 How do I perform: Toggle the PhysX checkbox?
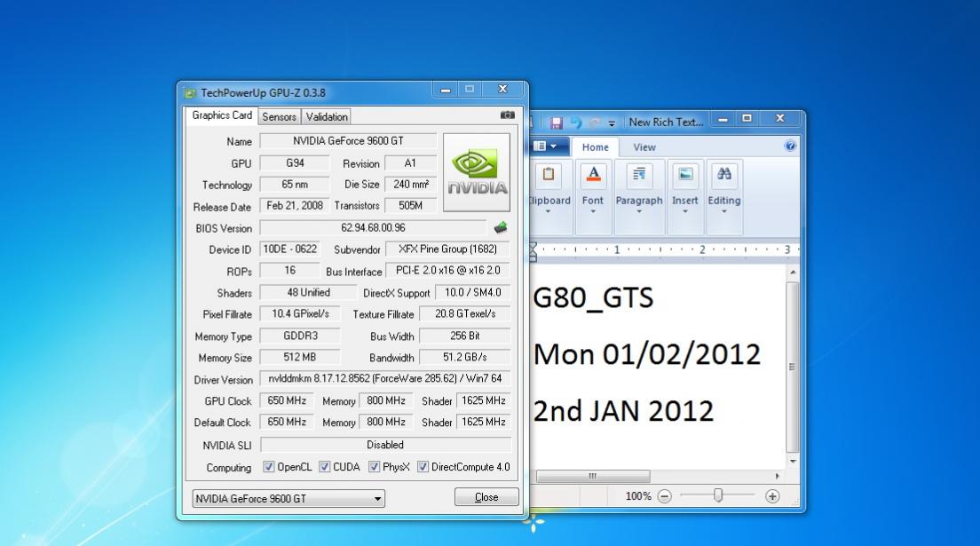coord(374,467)
